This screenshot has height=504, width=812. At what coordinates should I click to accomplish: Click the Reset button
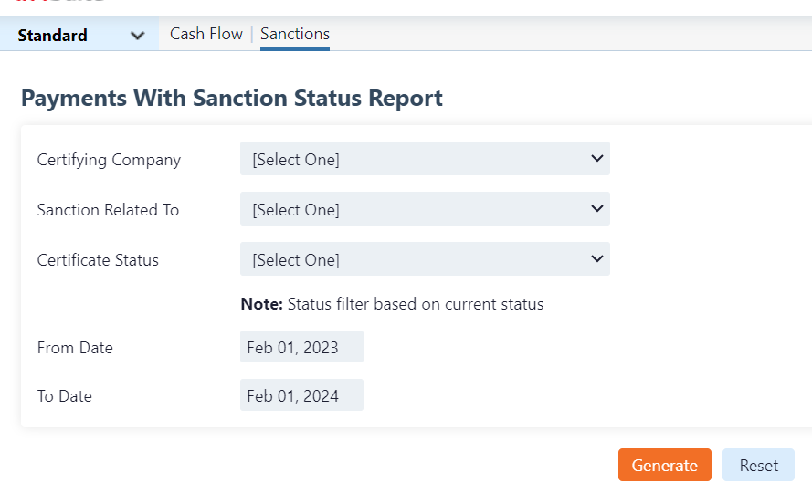(758, 465)
